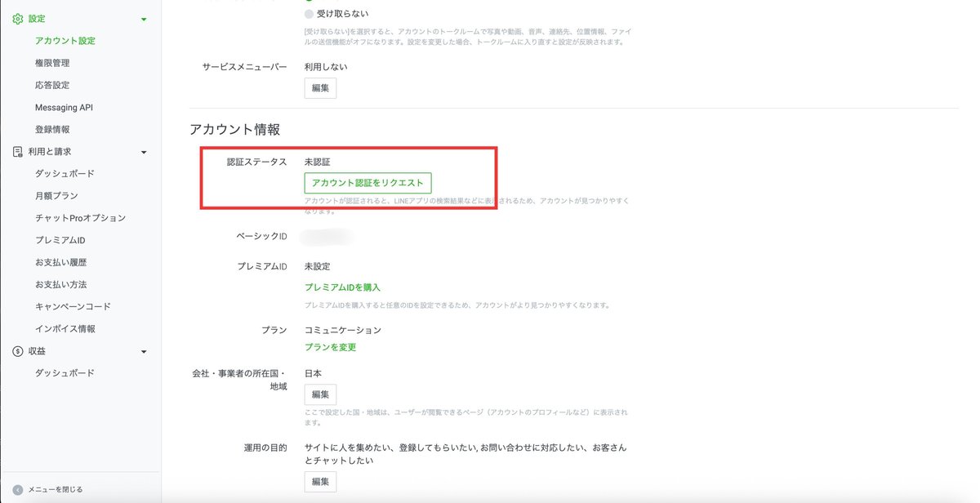
Task: Click the プラン field label
Action: tap(274, 330)
